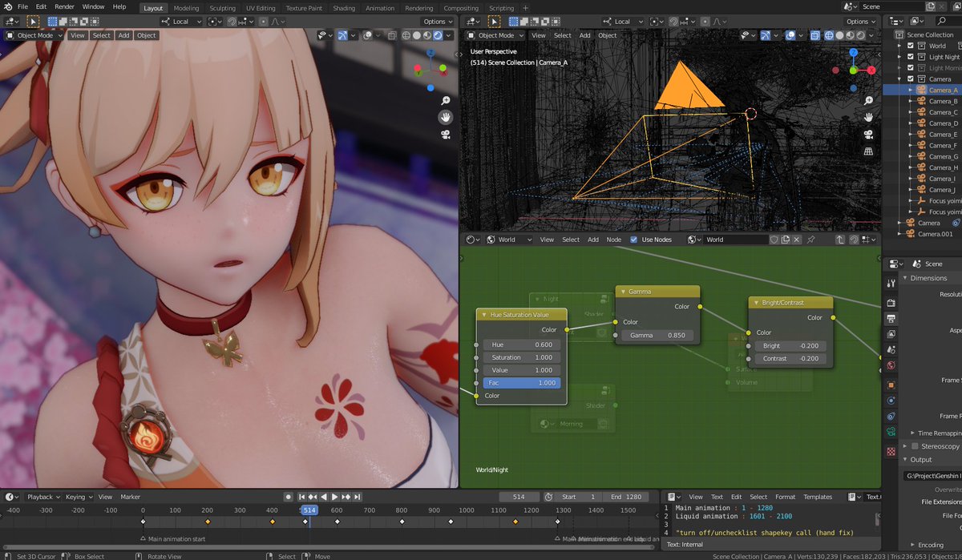The height and width of the screenshot is (560, 962).
Task: Toggle preview range stopwatch icon
Action: 548,497
